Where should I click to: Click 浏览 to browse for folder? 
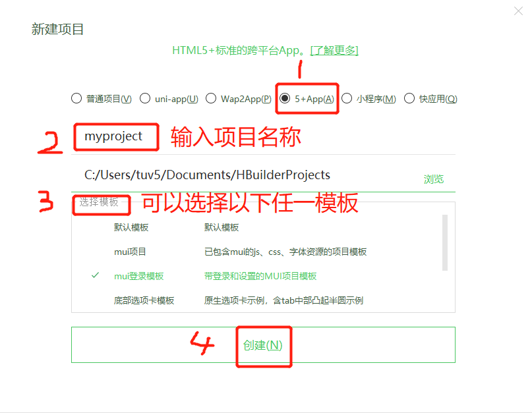(x=434, y=179)
